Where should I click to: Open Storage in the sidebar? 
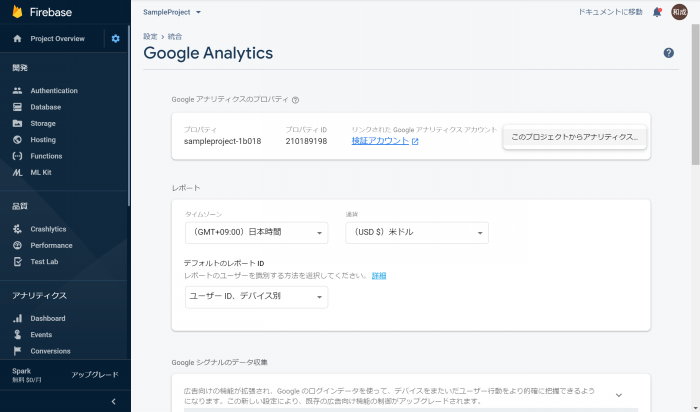click(43, 123)
